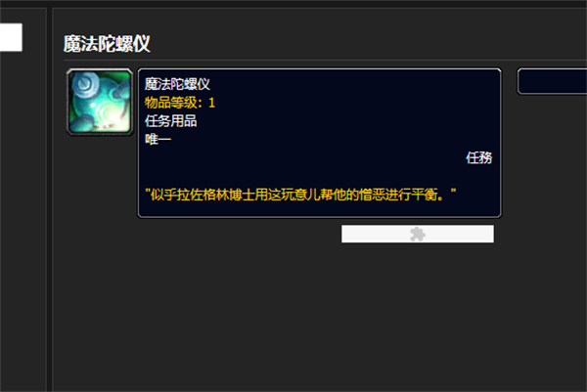Click the white plugin placeholder bar

[418, 234]
